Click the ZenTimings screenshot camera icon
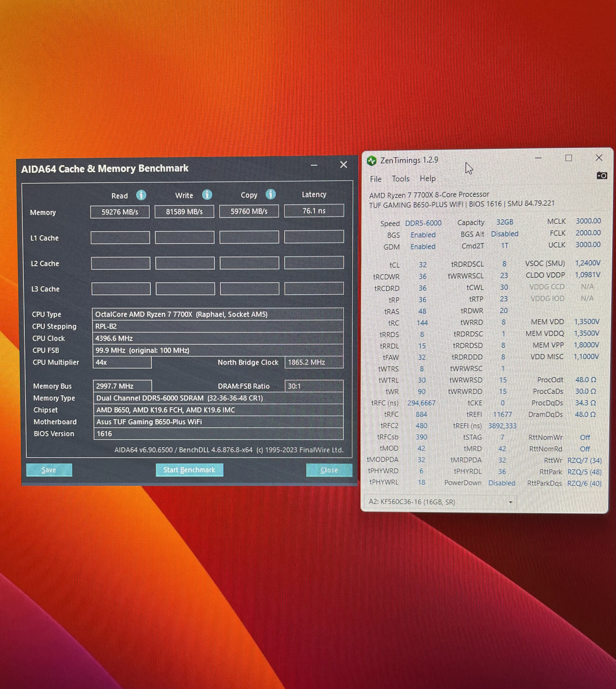Viewport: 616px width, 689px height. point(602,175)
